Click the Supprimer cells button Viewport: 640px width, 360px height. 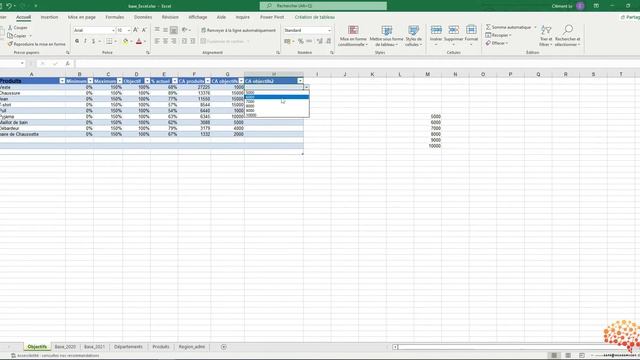pos(453,35)
